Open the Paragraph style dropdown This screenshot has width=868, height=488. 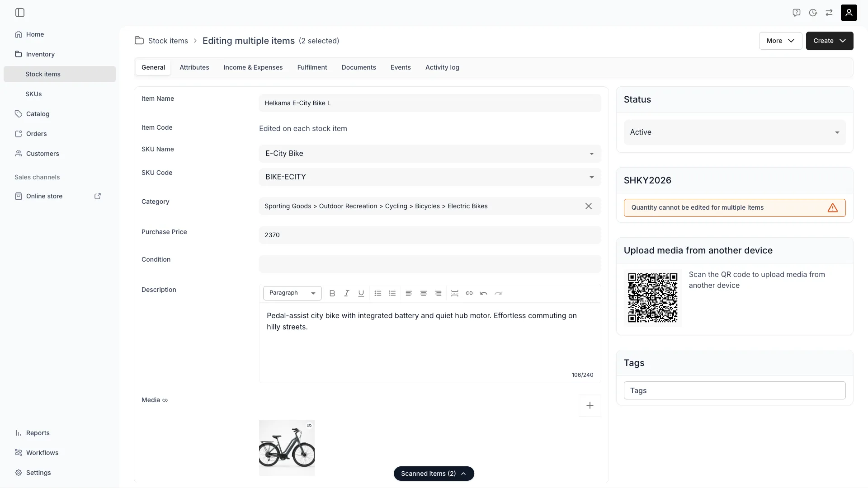(x=292, y=293)
